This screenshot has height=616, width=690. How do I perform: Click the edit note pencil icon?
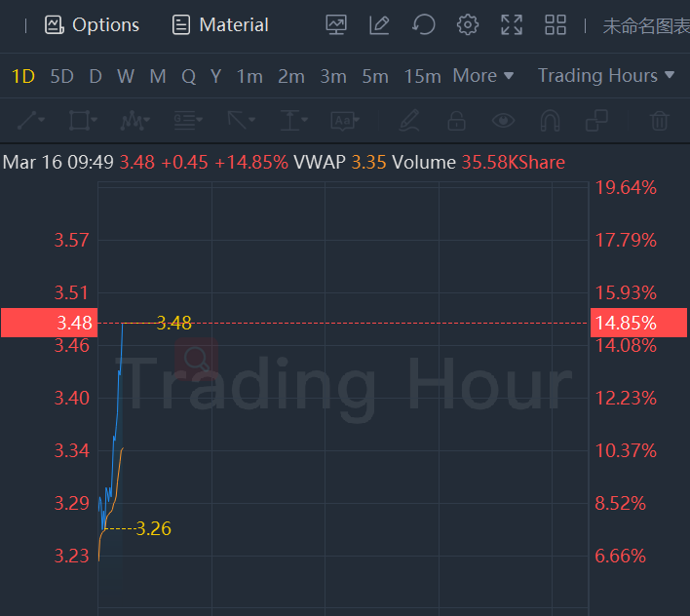380,25
